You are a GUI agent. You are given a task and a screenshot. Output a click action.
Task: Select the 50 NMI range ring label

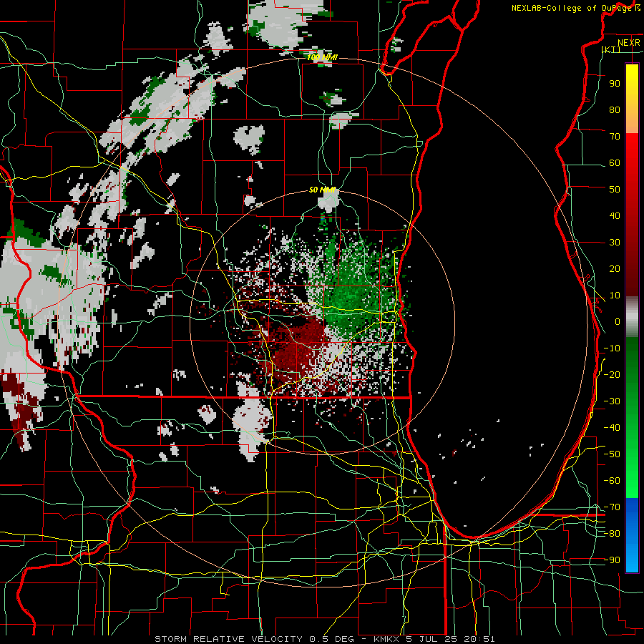pos(323,190)
